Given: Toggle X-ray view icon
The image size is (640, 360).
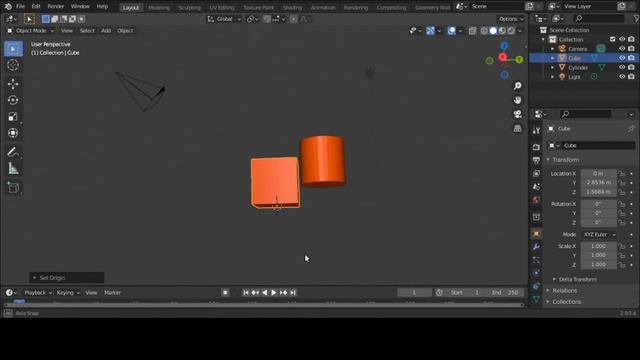Looking at the screenshot, I should point(472,31).
